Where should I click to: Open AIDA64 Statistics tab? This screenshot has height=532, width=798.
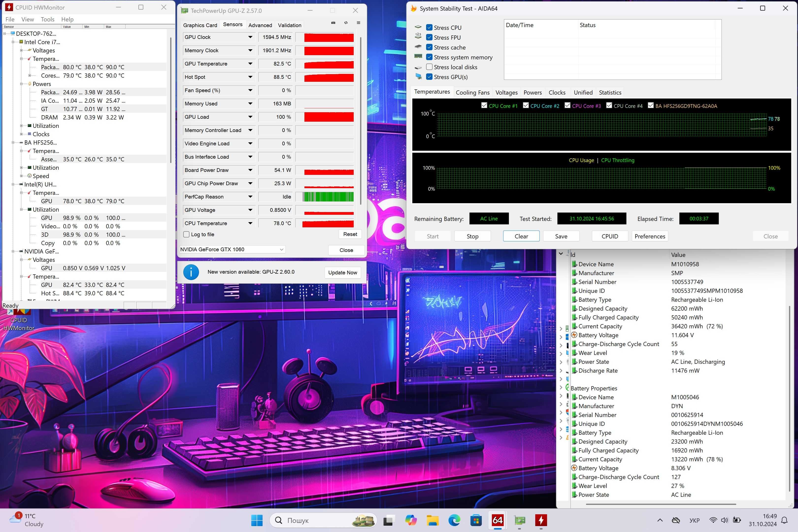[x=610, y=92]
